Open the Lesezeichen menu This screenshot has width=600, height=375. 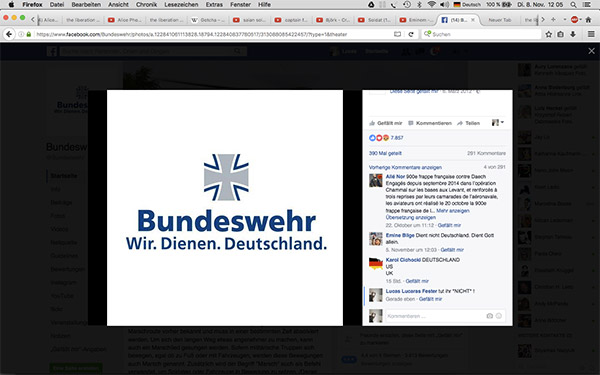pos(181,5)
